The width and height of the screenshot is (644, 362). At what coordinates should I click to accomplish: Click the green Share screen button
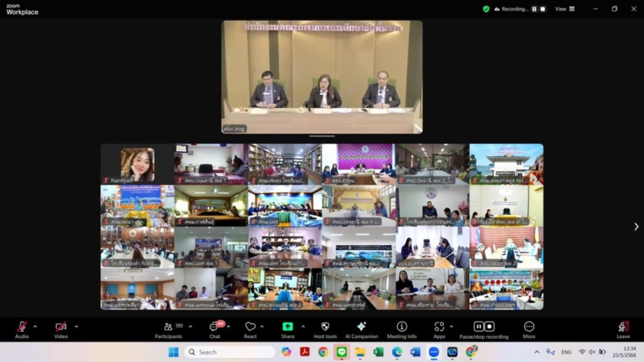pyautogui.click(x=287, y=329)
